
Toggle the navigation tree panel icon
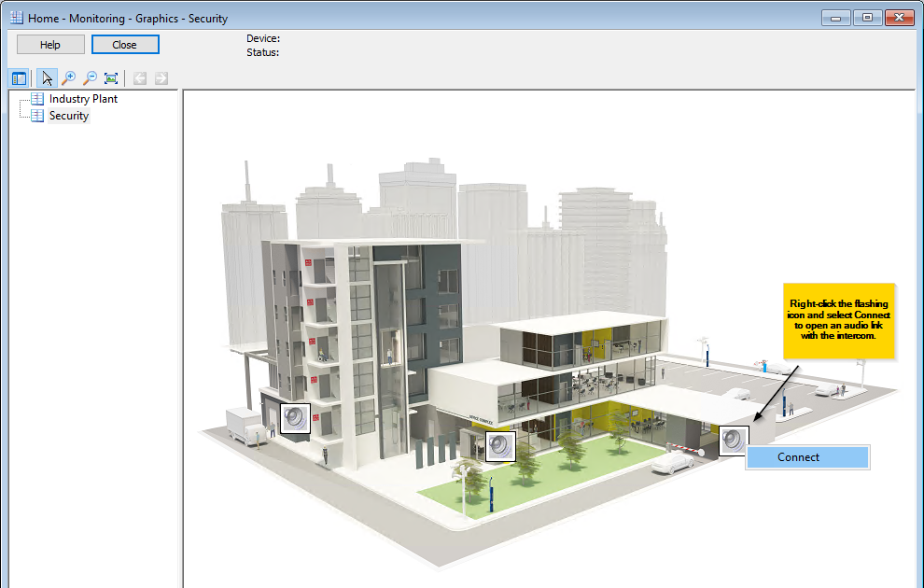coord(19,78)
